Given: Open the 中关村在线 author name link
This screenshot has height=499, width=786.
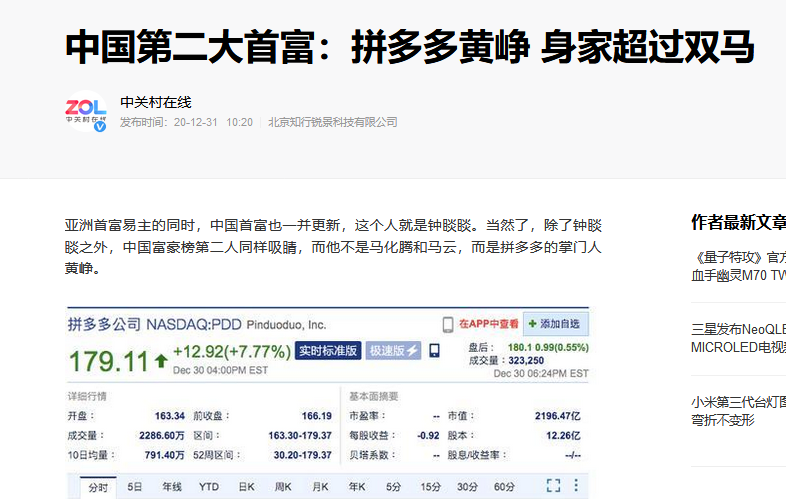Looking at the screenshot, I should click(156, 103).
